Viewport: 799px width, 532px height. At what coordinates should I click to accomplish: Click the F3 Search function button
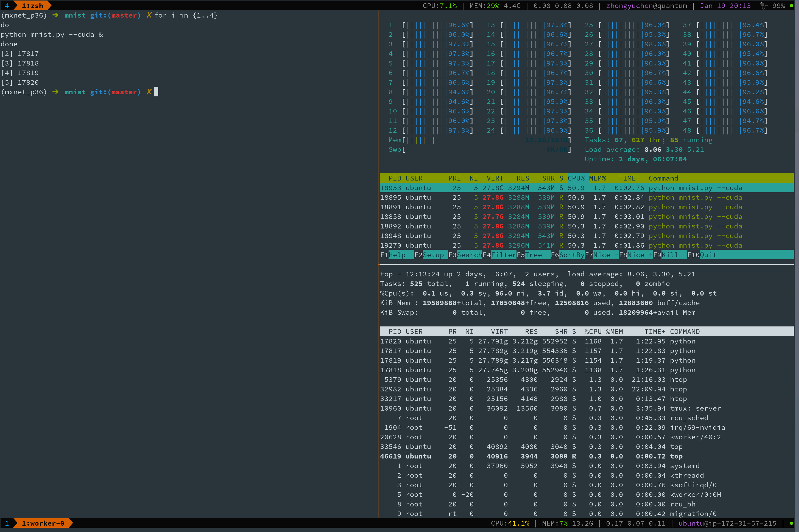[x=469, y=255]
